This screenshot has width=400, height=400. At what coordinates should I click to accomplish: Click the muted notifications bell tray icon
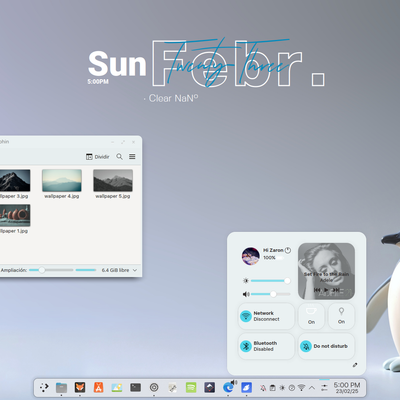pyautogui.click(x=263, y=388)
